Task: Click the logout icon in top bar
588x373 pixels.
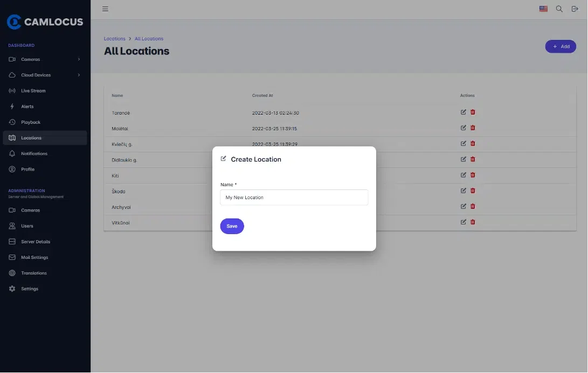Action: click(575, 9)
